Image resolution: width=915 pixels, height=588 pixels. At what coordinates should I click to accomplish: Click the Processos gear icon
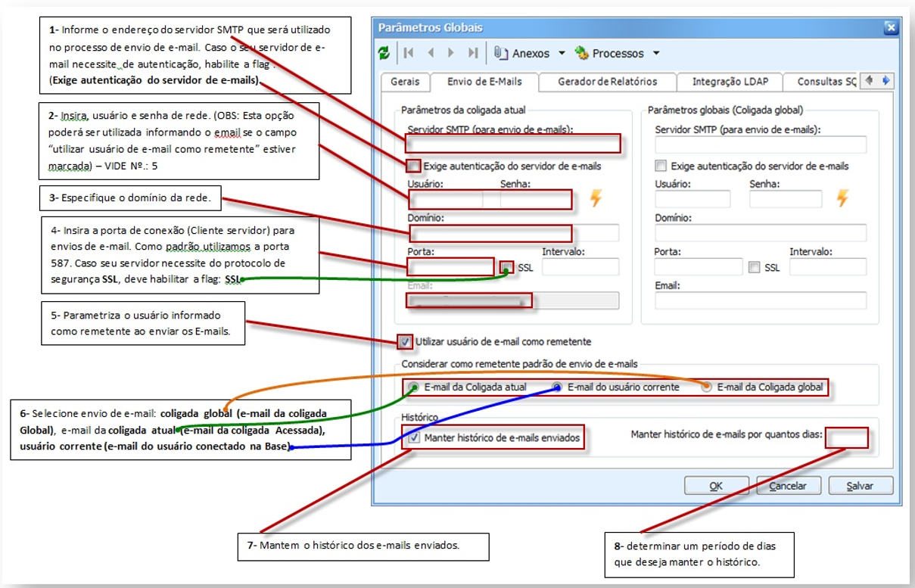tap(582, 53)
